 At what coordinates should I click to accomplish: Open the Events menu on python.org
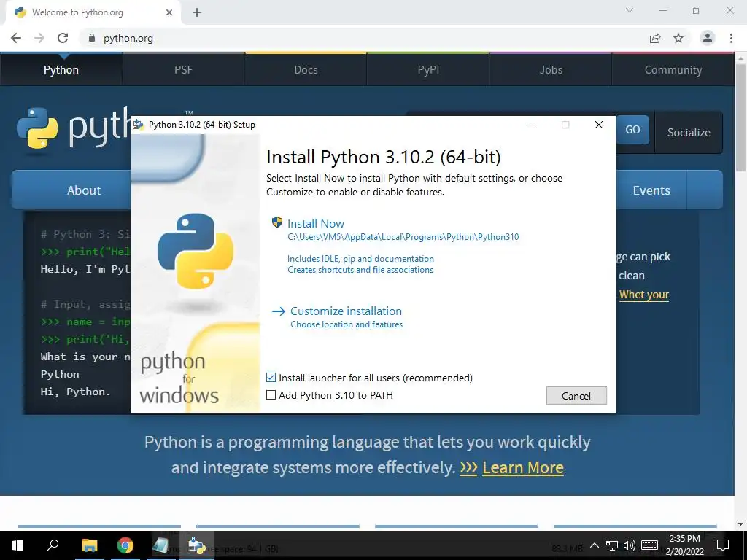click(x=651, y=190)
